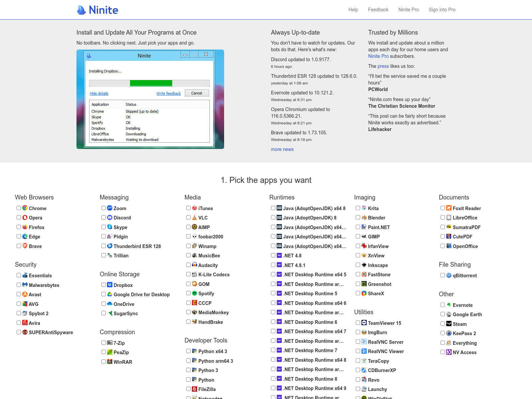Click the CDBurnerXP label

pos(382,370)
